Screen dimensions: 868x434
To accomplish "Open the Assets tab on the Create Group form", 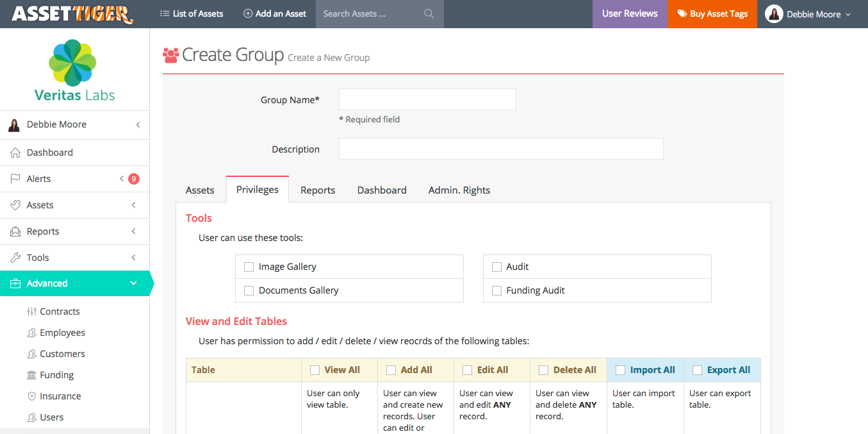I will tap(200, 190).
